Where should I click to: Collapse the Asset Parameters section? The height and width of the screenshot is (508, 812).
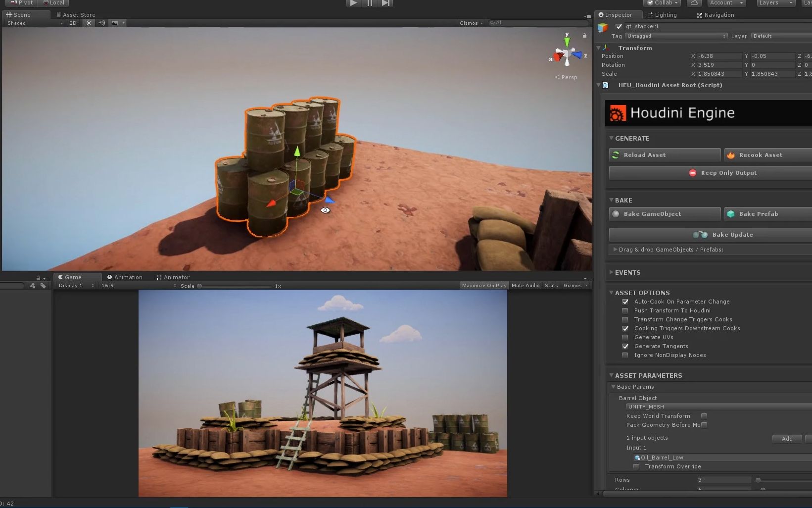pos(611,375)
